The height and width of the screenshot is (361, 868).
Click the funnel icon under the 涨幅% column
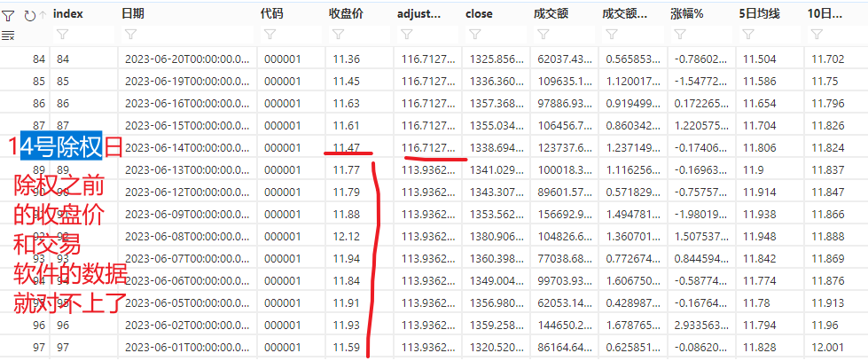[x=679, y=35]
